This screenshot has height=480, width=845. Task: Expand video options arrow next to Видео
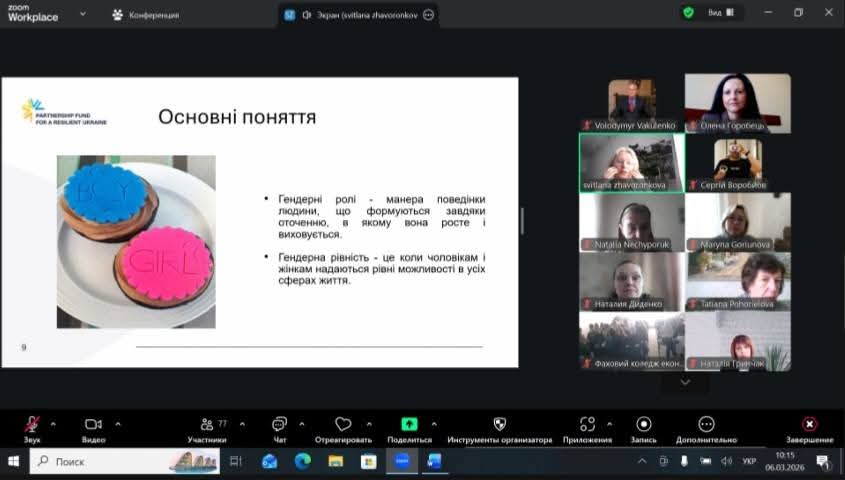click(118, 423)
